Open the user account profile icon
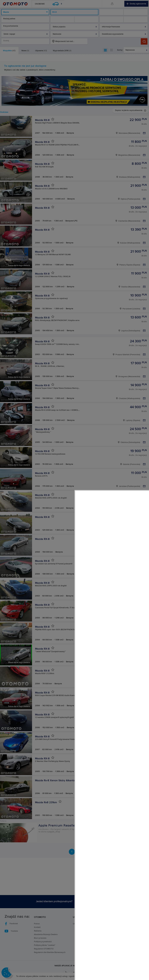 (112, 4)
